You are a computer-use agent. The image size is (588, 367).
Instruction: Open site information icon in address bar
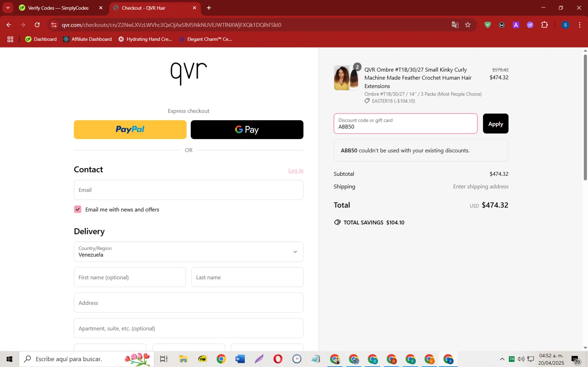pyautogui.click(x=54, y=25)
